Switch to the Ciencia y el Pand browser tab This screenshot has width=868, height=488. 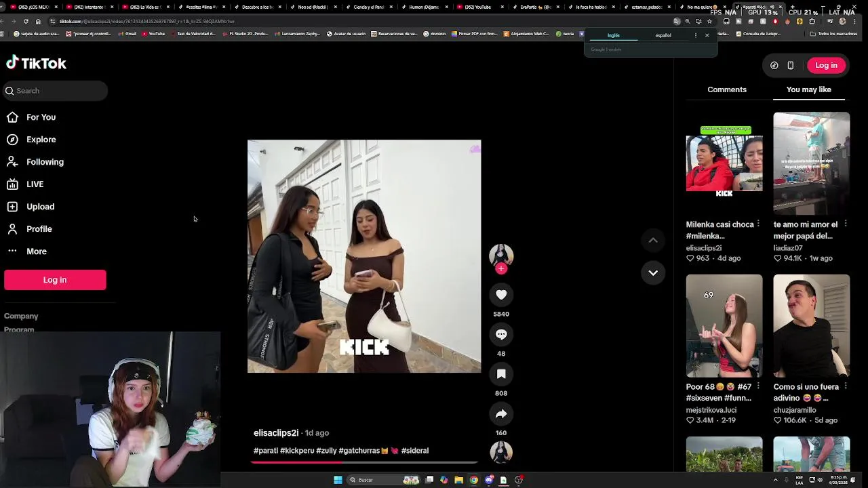coord(370,7)
